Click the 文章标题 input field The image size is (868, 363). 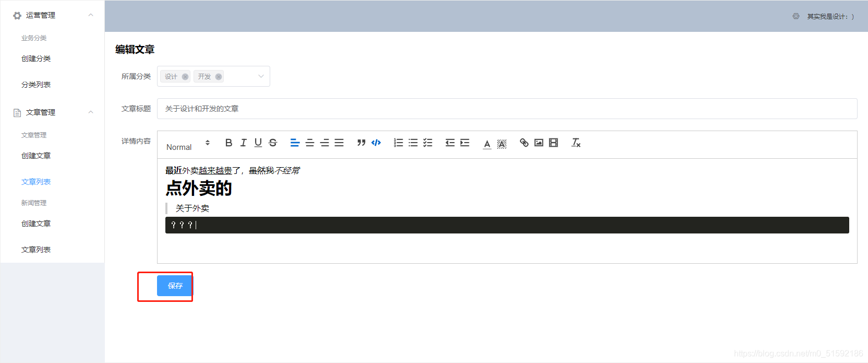507,109
